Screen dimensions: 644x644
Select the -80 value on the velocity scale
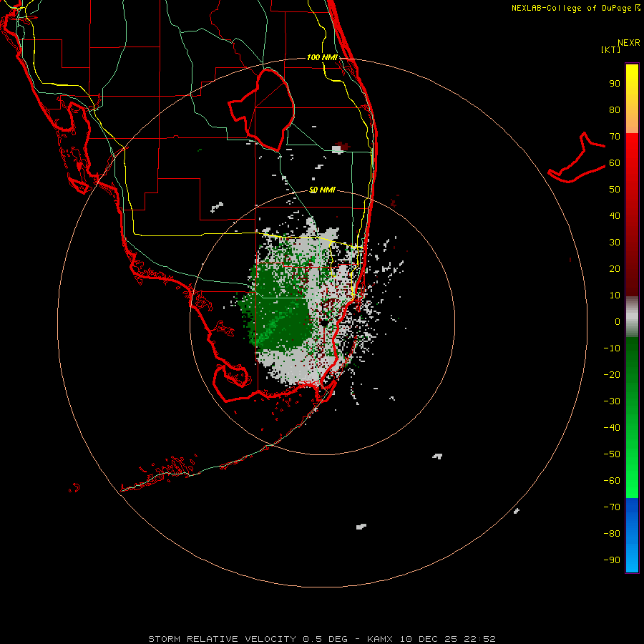point(612,534)
